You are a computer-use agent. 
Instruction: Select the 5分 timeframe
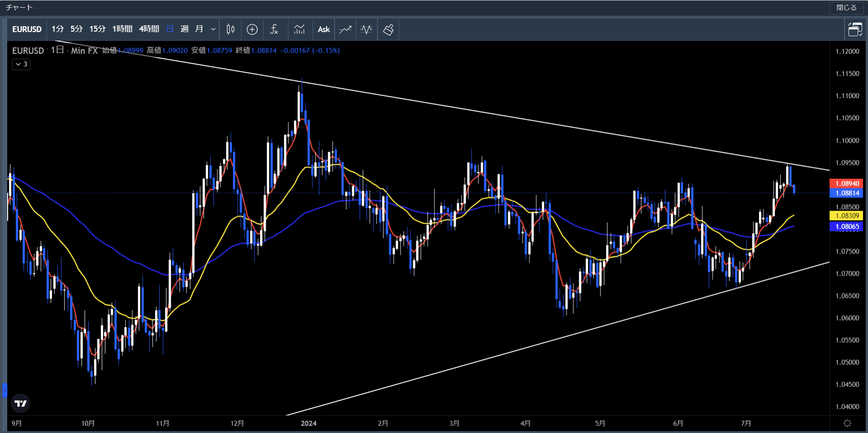(x=76, y=29)
